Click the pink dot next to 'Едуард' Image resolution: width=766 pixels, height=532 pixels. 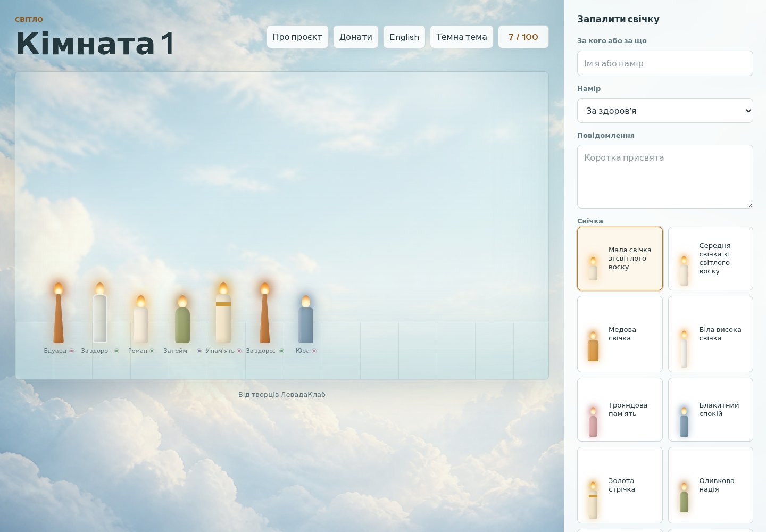point(71,351)
